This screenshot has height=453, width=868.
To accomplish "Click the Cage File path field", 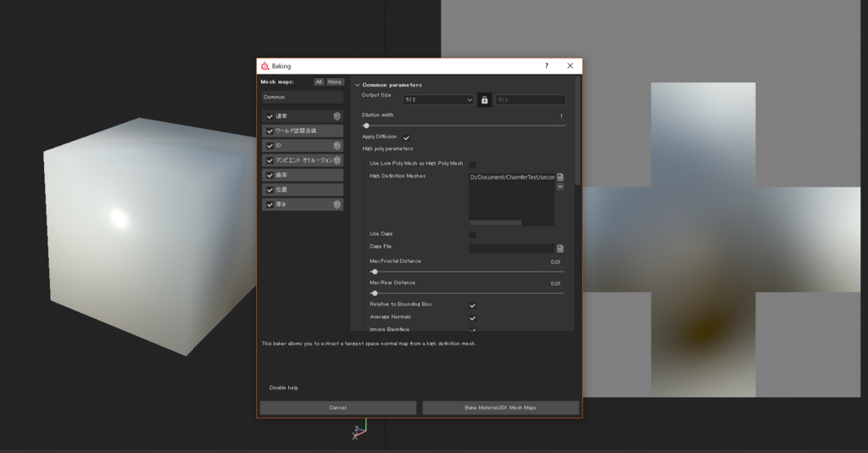I will point(511,249).
